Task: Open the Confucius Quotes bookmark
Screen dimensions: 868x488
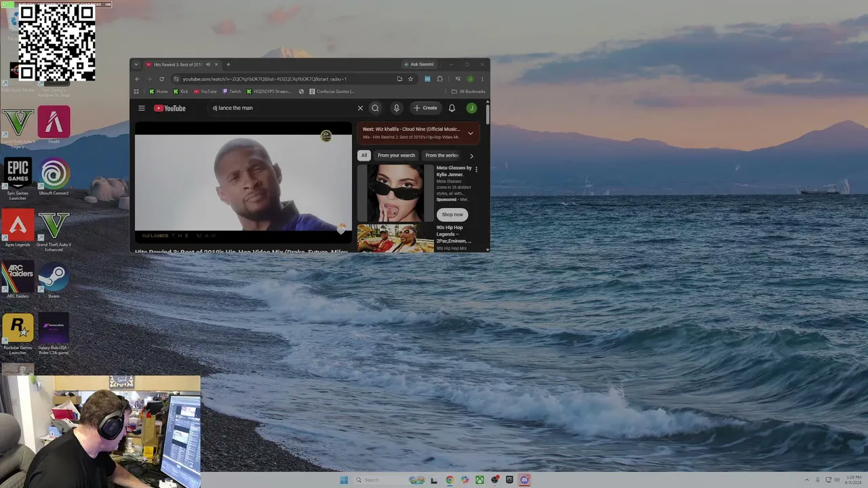Action: pyautogui.click(x=332, y=91)
